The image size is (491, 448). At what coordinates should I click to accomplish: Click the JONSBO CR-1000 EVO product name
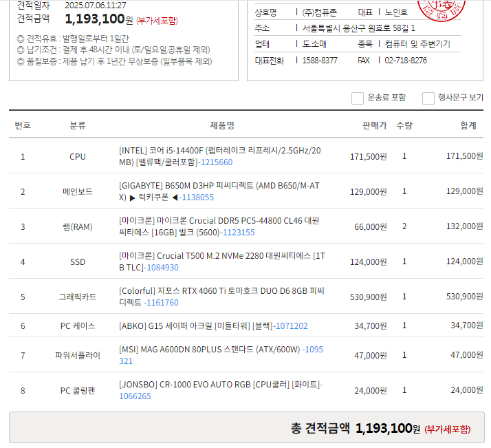click(x=220, y=385)
